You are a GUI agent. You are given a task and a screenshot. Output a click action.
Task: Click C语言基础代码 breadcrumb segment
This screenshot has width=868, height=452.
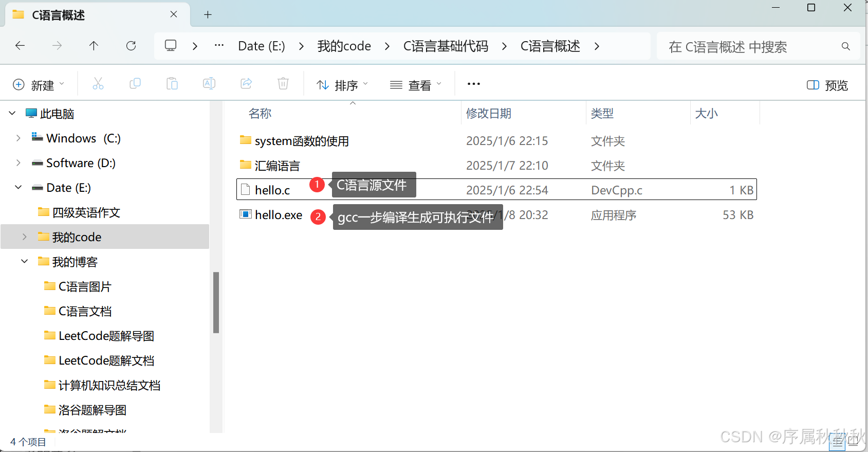(446, 46)
